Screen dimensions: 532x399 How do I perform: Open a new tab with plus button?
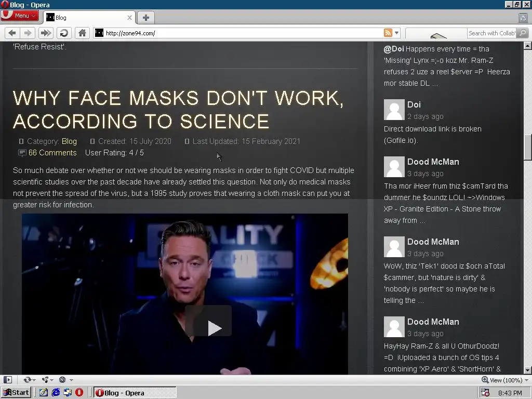point(146,18)
